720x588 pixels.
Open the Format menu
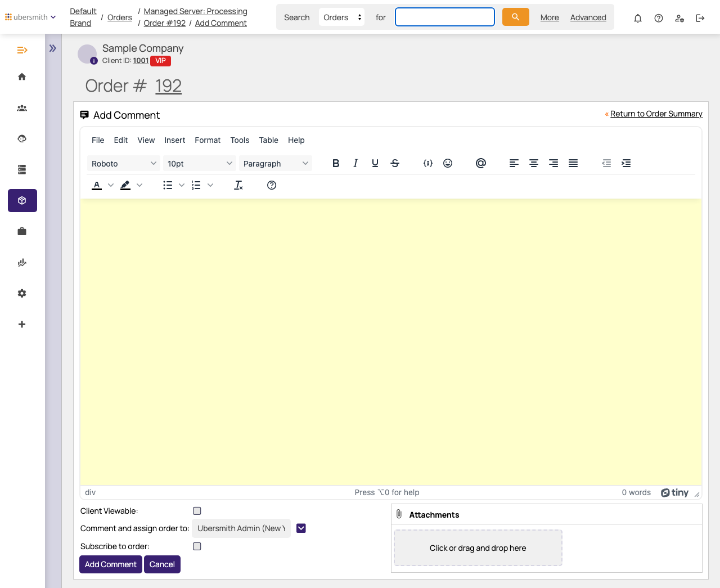[208, 140]
